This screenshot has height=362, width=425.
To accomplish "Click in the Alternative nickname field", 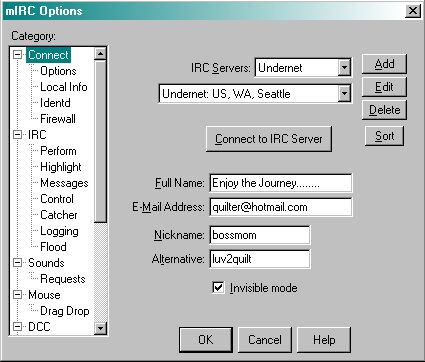I will point(260,259).
